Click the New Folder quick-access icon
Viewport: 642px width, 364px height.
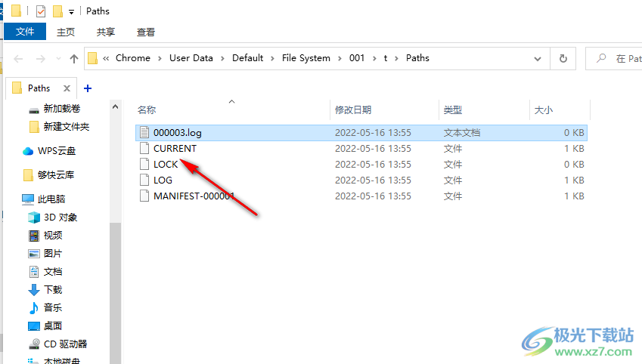click(57, 11)
